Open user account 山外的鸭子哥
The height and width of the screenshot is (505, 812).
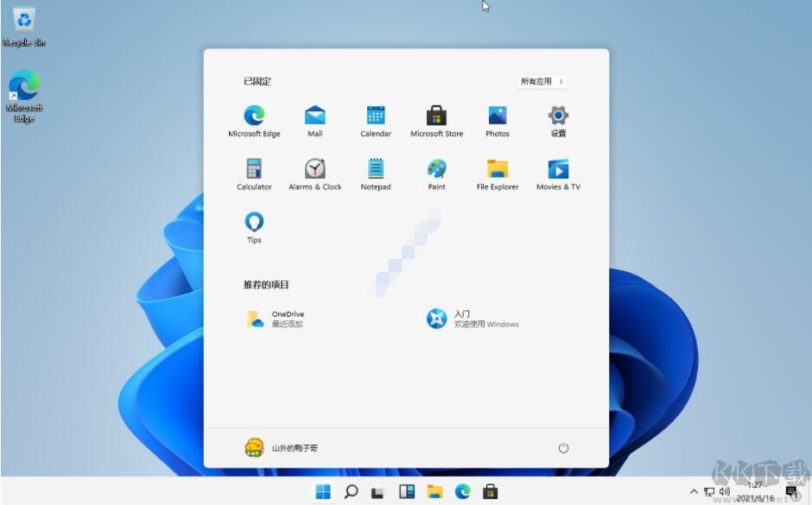point(282,447)
